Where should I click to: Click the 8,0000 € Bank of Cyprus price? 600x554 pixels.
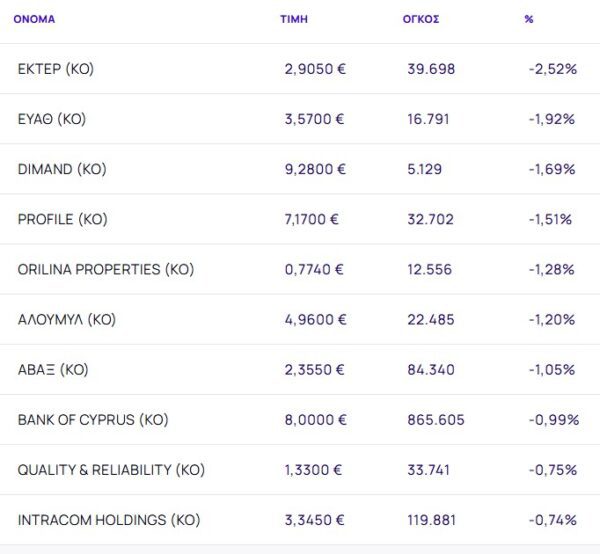tap(315, 419)
